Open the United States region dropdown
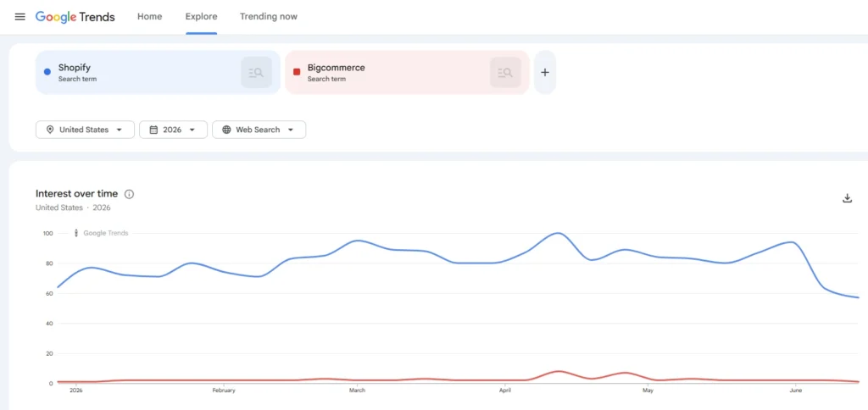 point(85,130)
